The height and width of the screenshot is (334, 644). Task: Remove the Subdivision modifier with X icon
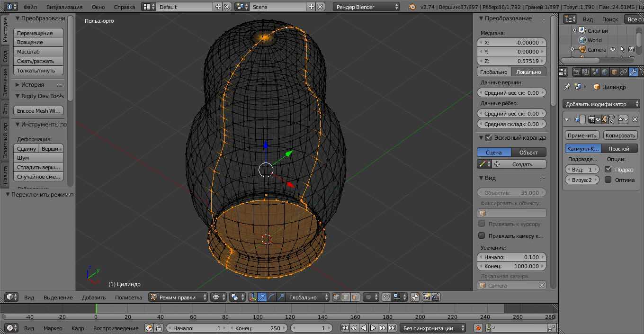[x=635, y=119]
